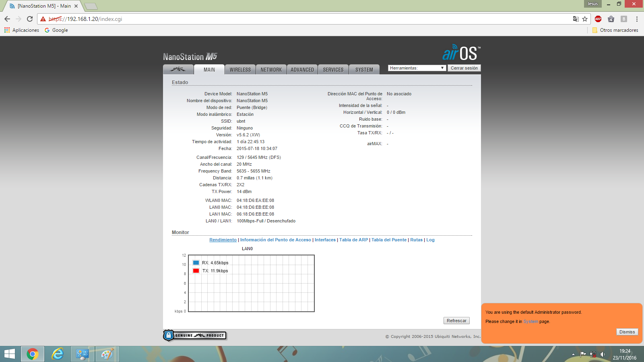The height and width of the screenshot is (362, 644).
Task: Click the volume tray icon
Action: (603, 354)
